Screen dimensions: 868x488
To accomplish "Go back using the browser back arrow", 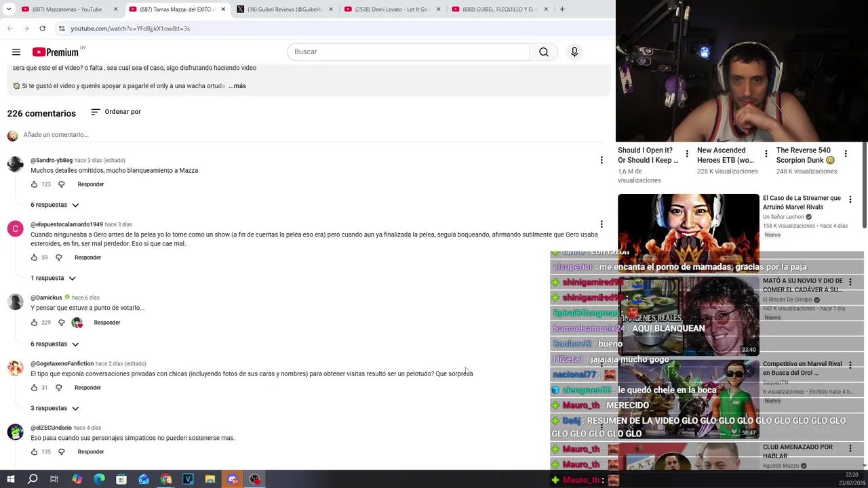I will coord(10,28).
